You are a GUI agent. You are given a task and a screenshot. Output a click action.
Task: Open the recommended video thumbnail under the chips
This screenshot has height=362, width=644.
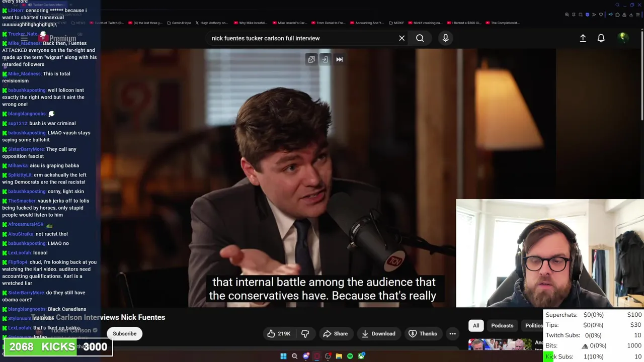(x=500, y=344)
